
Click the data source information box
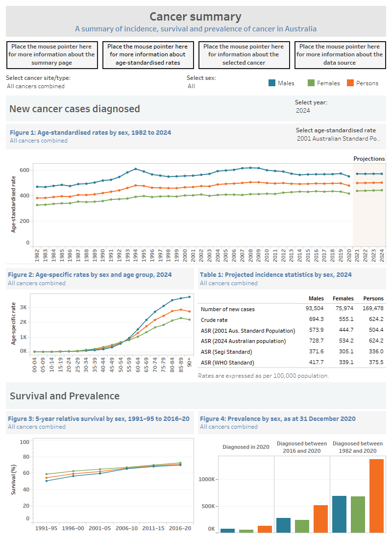pos(340,54)
